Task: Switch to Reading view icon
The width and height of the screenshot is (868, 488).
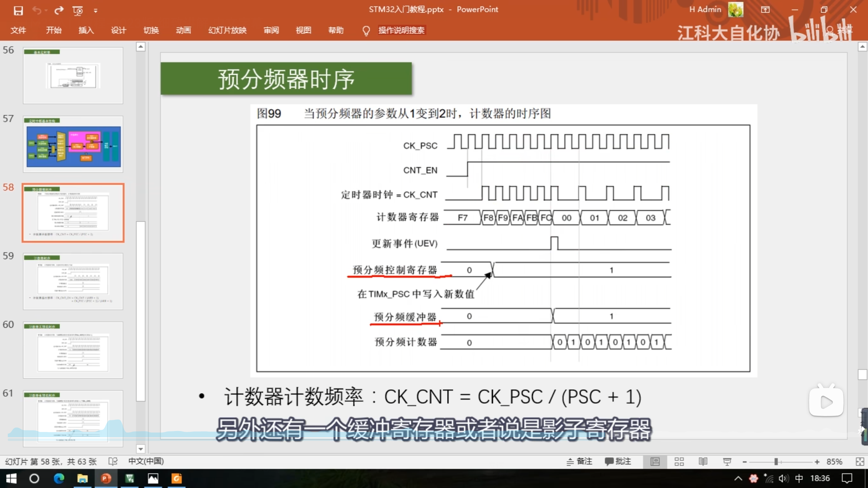Action: coord(703,462)
